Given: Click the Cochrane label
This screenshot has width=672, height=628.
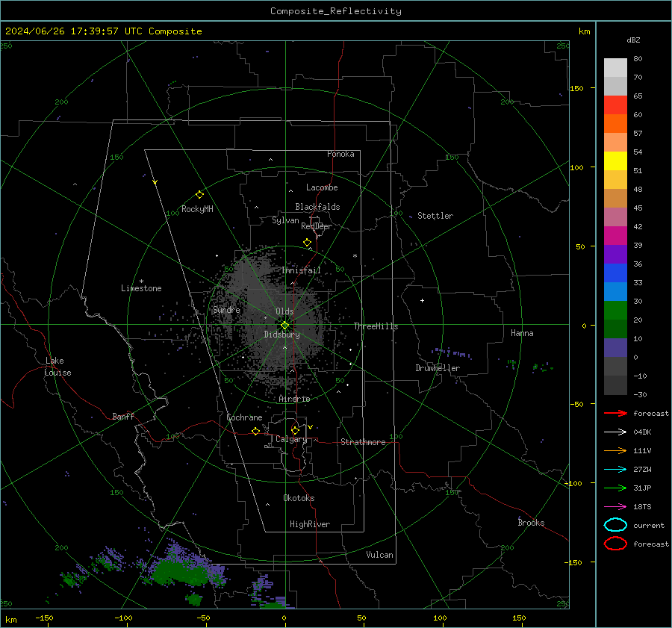Looking at the screenshot, I should tap(244, 417).
